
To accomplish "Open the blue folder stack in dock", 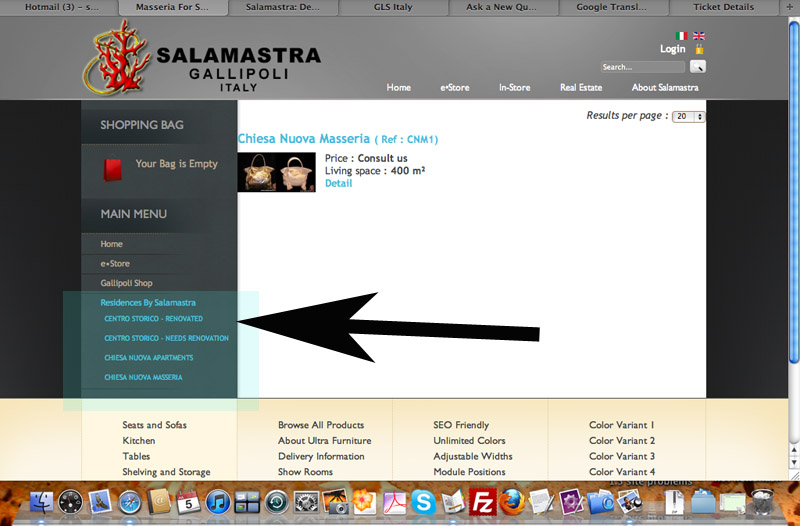I will point(704,502).
